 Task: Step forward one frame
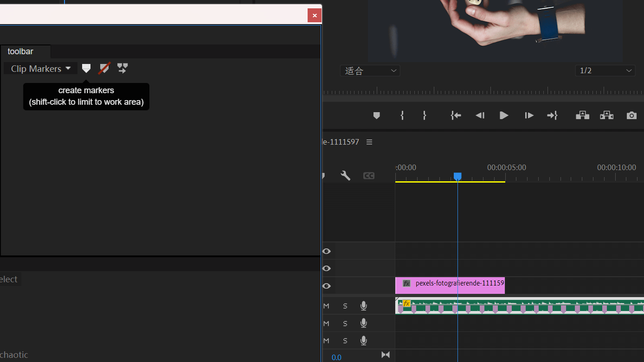[x=529, y=115]
